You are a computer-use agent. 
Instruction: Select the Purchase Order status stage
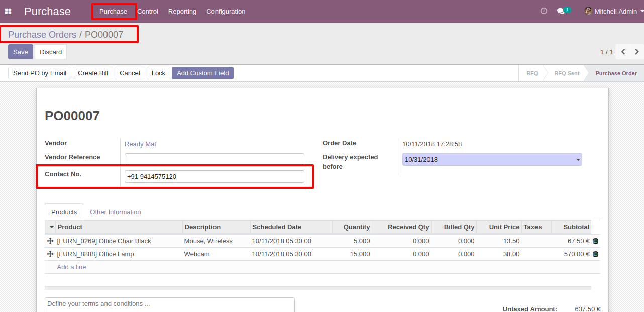click(616, 73)
